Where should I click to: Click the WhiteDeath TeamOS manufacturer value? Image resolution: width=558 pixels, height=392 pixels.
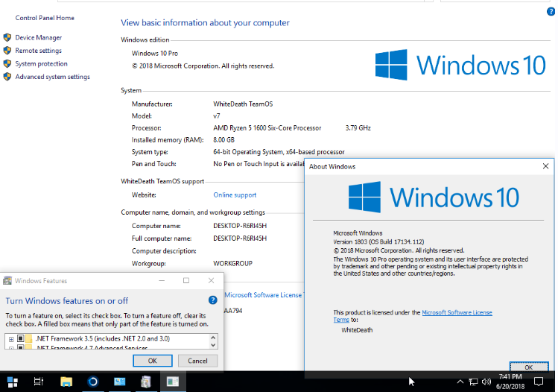pyautogui.click(x=243, y=104)
